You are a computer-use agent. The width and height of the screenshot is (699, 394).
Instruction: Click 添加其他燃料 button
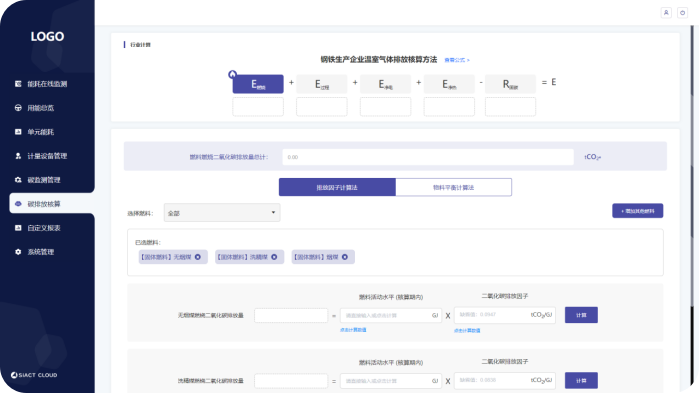[637, 211]
